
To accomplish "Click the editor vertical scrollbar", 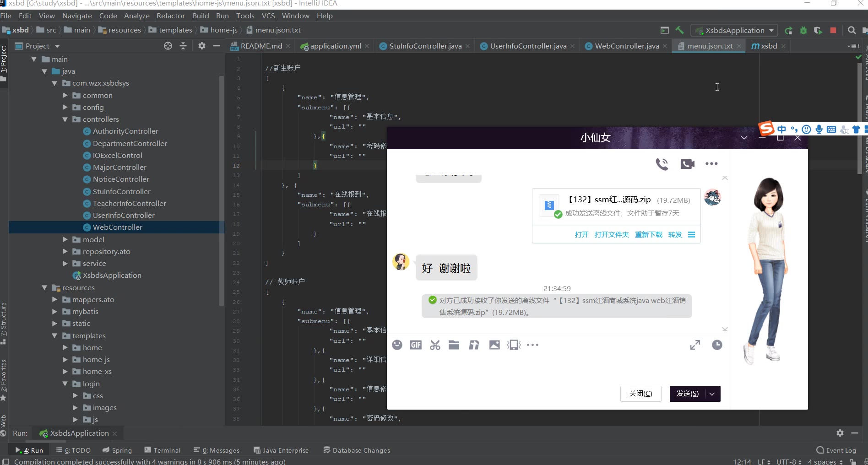I will 859,118.
